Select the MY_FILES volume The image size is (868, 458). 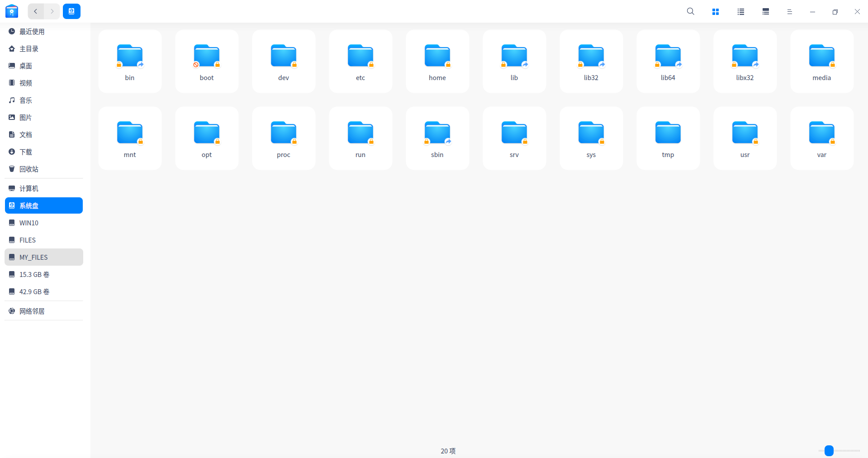click(x=33, y=258)
